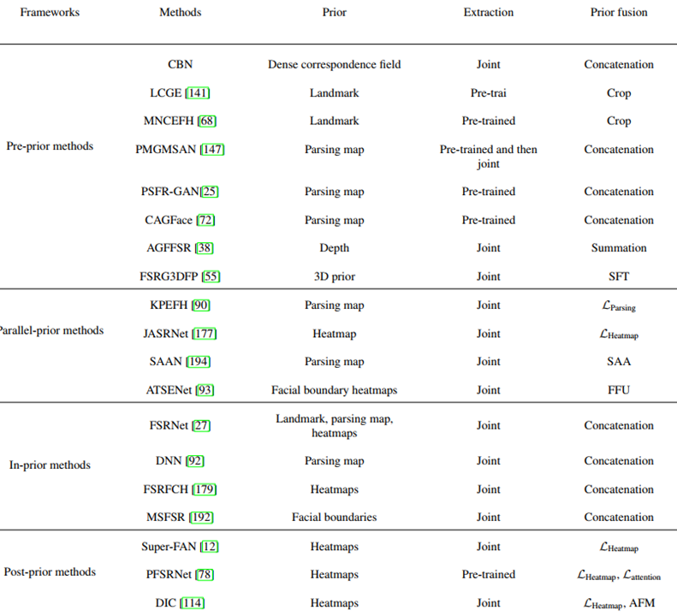
Task: Follow the PSFR-GAN reference 25 link
Action: point(209,192)
